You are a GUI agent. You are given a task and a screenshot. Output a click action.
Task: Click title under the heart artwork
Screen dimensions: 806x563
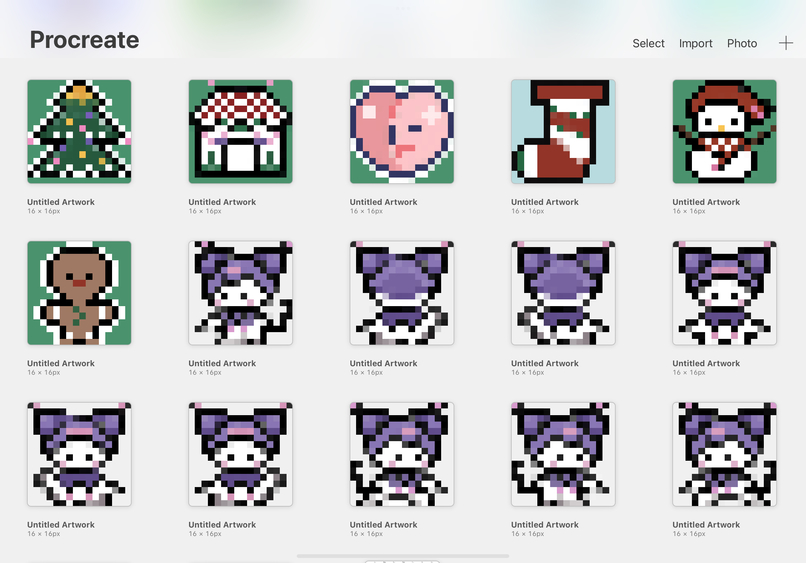tap(383, 202)
